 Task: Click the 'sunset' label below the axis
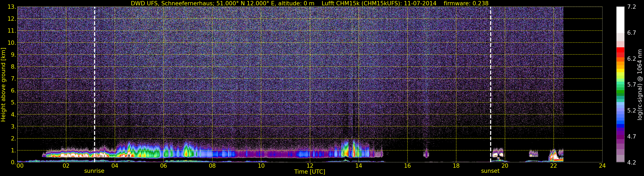(490, 171)
